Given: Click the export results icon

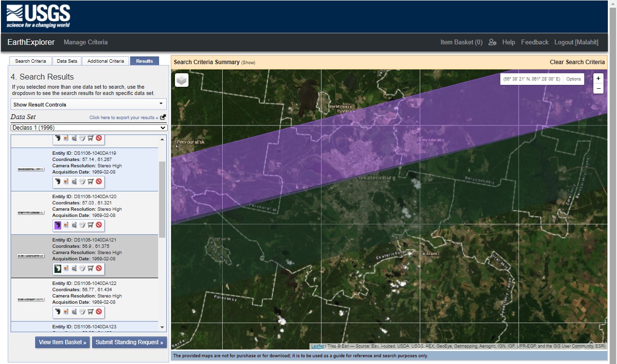Looking at the screenshot, I should (163, 117).
